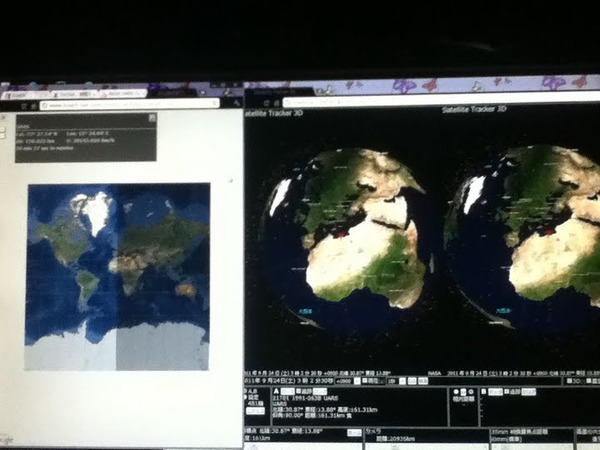The image size is (600, 450).
Task: Click the red satellite marker on left globe
Action: click(341, 234)
